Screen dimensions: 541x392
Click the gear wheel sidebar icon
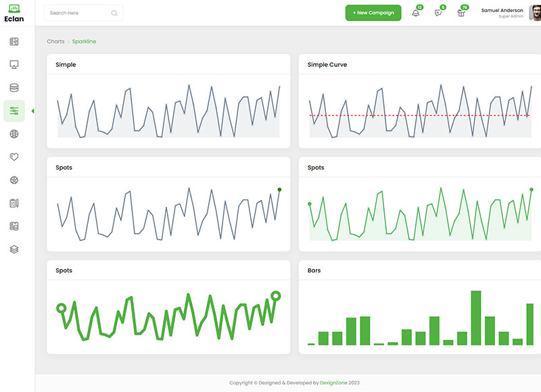[x=14, y=180]
